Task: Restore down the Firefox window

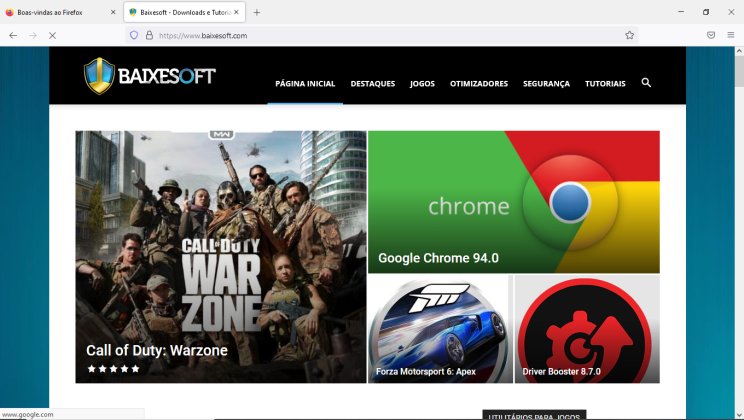Action: (706, 12)
